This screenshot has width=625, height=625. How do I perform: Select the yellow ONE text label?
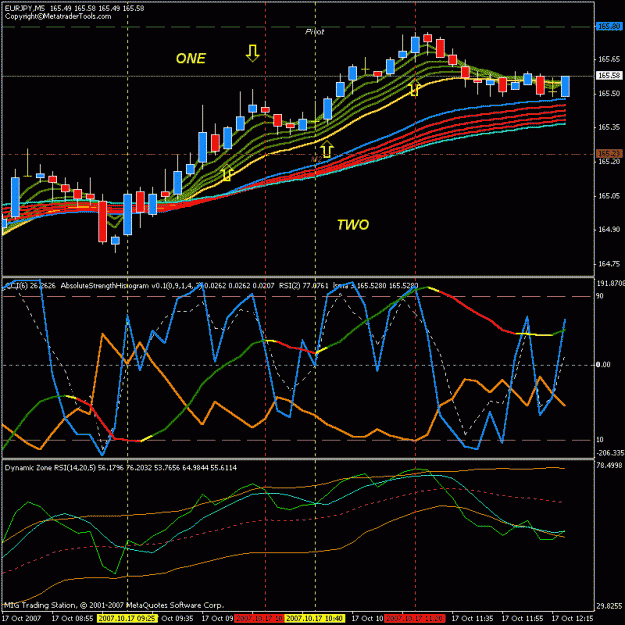191,59
